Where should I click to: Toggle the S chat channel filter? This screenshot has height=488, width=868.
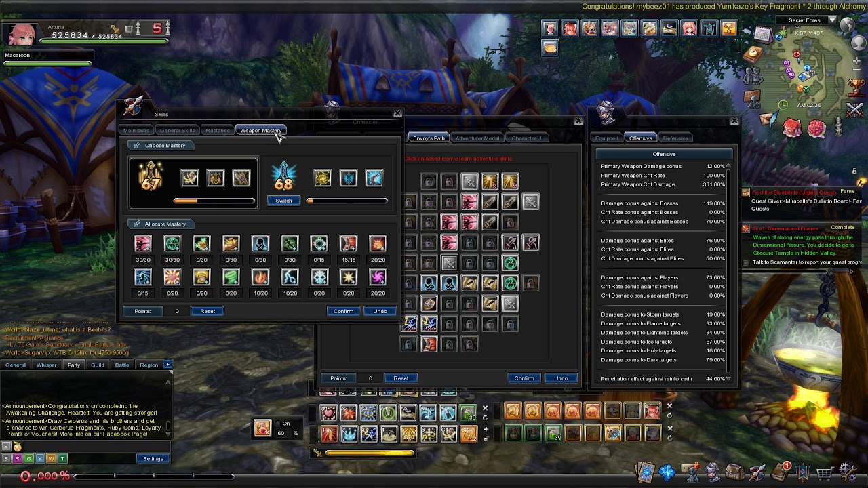tap(6, 458)
